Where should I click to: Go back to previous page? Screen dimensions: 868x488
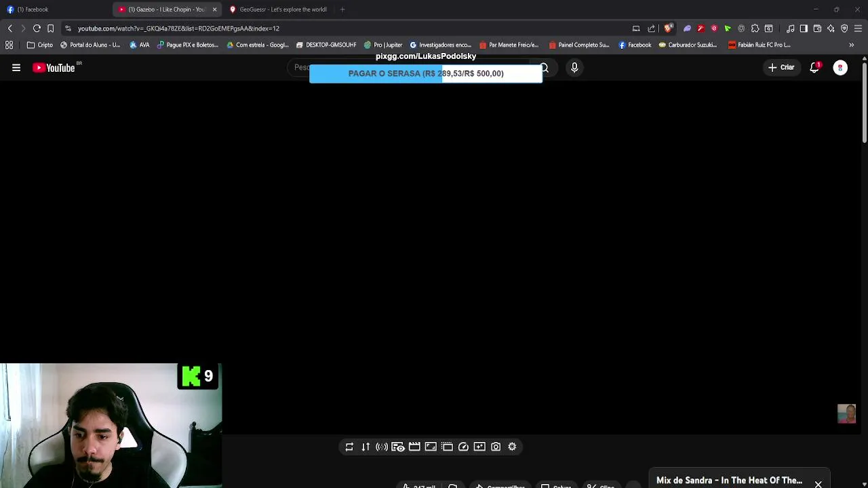point(9,28)
